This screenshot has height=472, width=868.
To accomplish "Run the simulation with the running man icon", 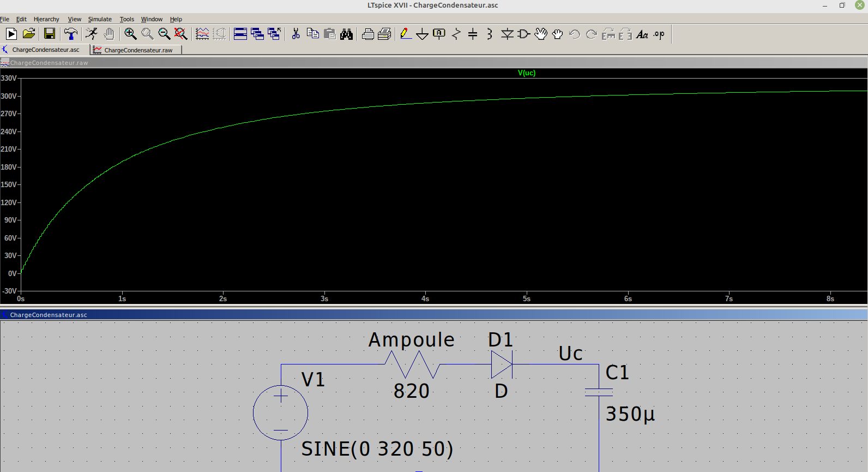I will pos(92,34).
